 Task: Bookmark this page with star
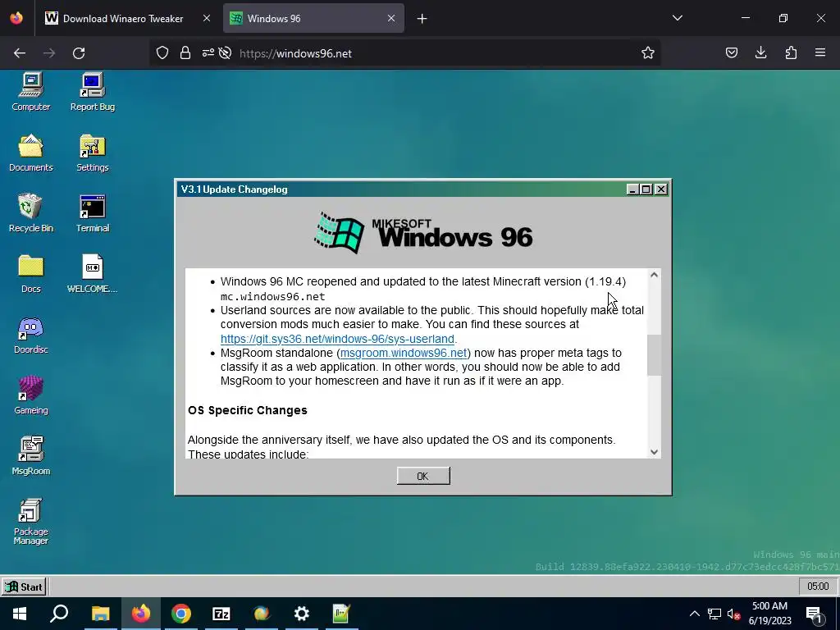(648, 52)
